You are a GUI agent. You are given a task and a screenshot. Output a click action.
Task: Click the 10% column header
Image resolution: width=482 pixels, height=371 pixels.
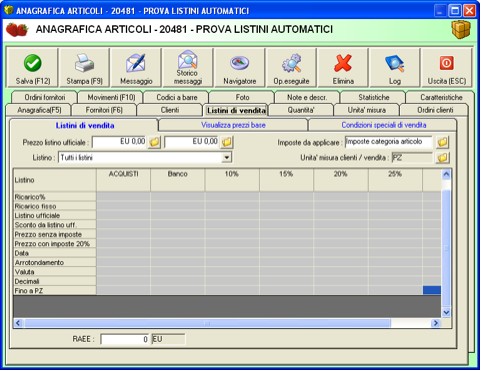(x=232, y=180)
